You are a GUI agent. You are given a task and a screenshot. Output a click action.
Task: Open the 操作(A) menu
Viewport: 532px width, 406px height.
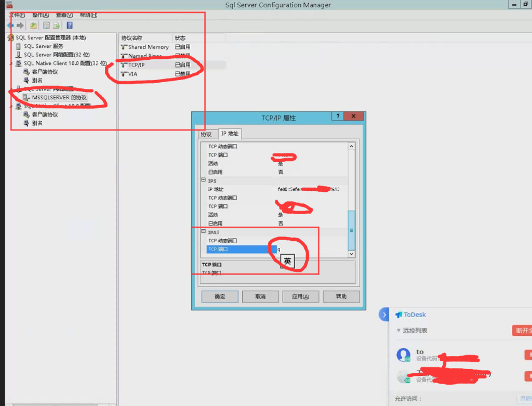[41, 15]
